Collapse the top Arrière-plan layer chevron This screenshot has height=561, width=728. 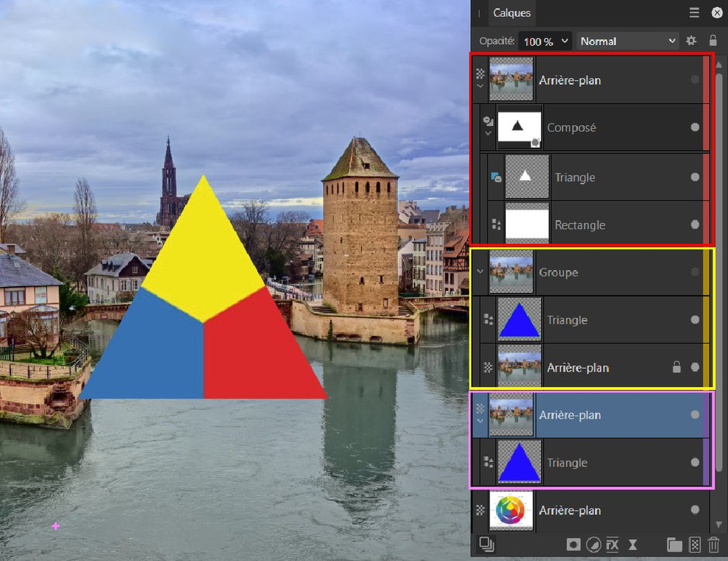[480, 86]
